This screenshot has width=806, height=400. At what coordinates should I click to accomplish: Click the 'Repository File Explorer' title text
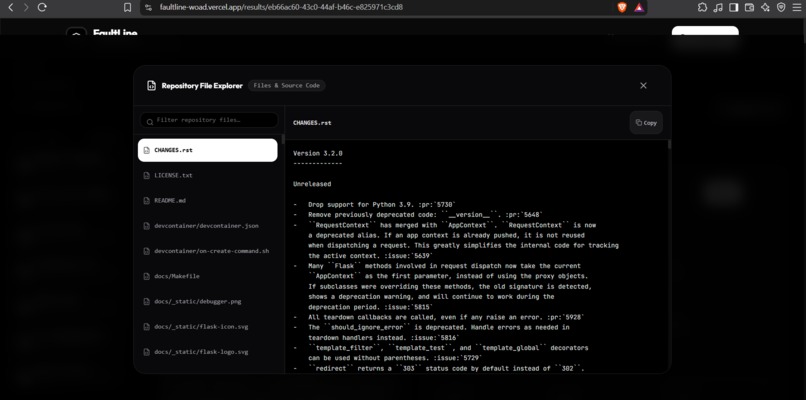(x=202, y=86)
